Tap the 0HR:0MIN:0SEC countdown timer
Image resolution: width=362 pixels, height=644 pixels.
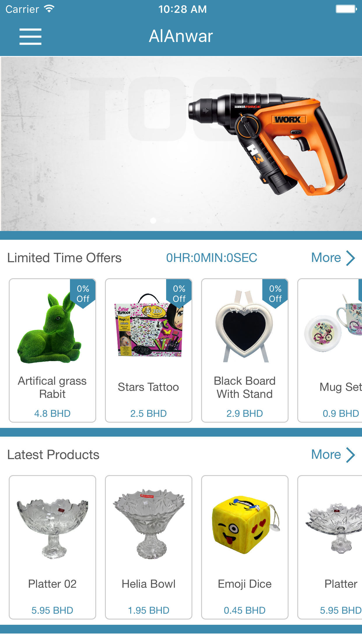pyautogui.click(x=212, y=258)
